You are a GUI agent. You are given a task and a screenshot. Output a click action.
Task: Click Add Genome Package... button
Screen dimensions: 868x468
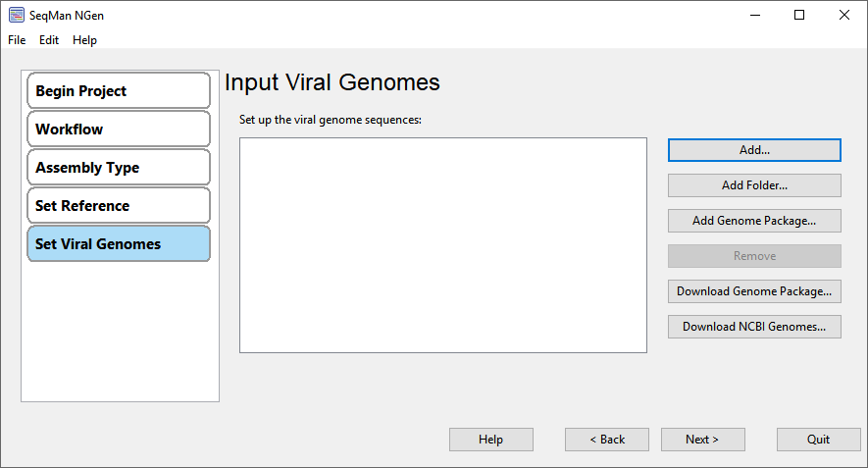point(754,221)
